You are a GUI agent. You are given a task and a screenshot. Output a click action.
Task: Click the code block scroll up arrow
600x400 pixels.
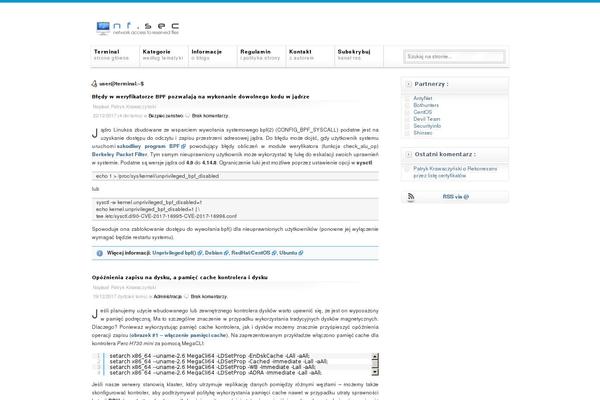coord(375,356)
